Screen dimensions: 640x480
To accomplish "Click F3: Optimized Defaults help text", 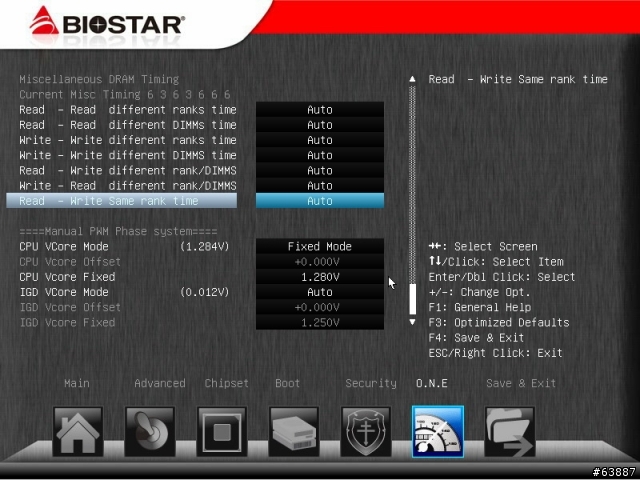I will (499, 322).
